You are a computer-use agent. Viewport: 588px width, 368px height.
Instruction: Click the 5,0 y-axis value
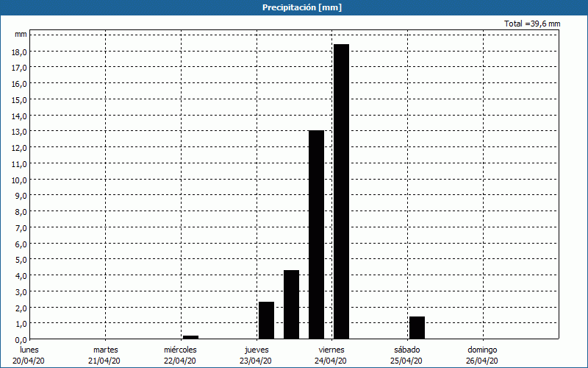click(21, 260)
